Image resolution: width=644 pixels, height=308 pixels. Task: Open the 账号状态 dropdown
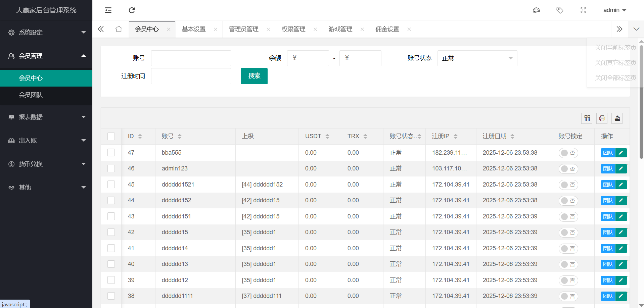(x=477, y=58)
